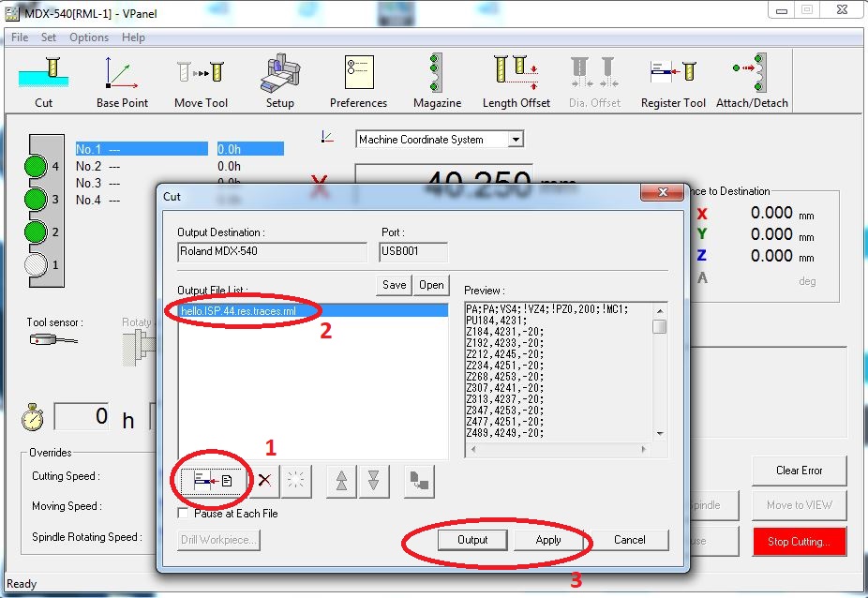Click the Drill Workpiece button
The image size is (868, 598).
pyautogui.click(x=218, y=540)
